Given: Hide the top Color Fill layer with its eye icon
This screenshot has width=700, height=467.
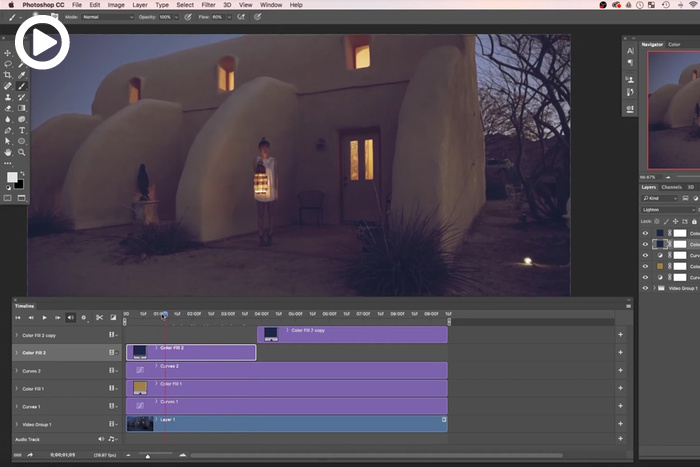Looking at the screenshot, I should (x=644, y=232).
